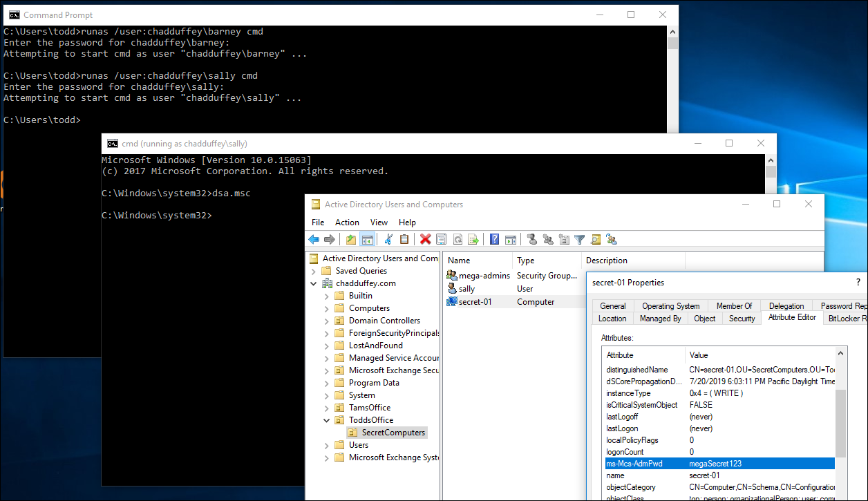Click the question-mark help button in secret-01 Properties

point(858,283)
